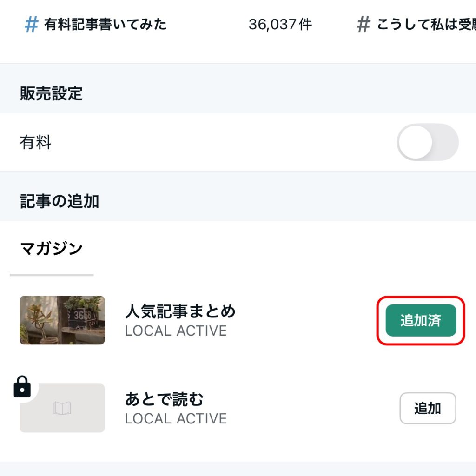476x476 pixels.
Task: Tap the あとで読む magazine title
Action: (x=164, y=399)
